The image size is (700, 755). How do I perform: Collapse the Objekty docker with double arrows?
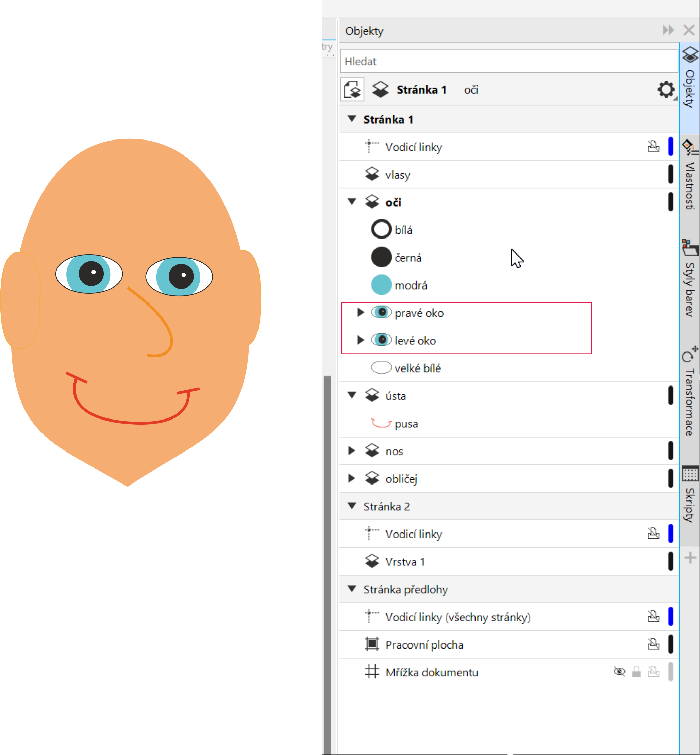pos(668,30)
